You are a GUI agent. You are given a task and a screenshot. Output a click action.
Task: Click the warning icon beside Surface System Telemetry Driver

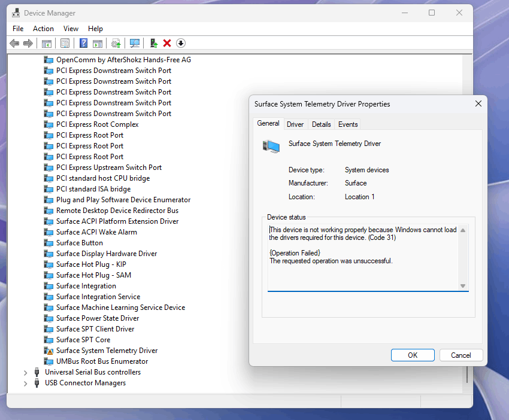point(49,351)
